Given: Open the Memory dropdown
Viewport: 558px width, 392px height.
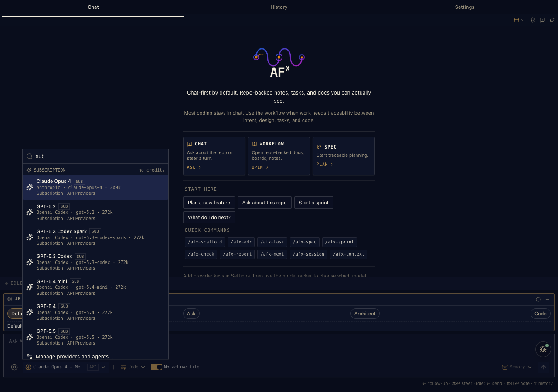Looking at the screenshot, I should (517, 367).
